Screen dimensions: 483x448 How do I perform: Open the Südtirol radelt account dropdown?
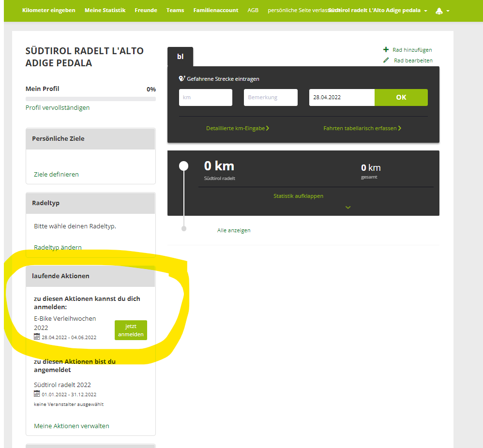click(x=377, y=11)
